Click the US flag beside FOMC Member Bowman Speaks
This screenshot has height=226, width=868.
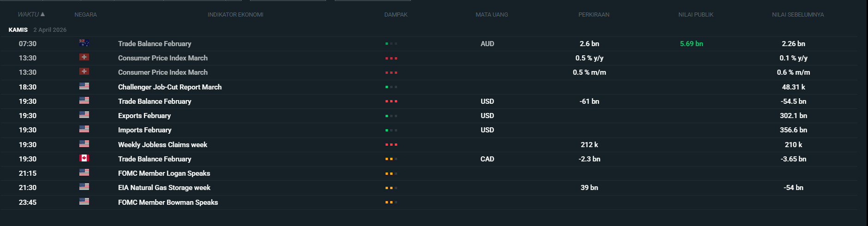click(x=84, y=202)
